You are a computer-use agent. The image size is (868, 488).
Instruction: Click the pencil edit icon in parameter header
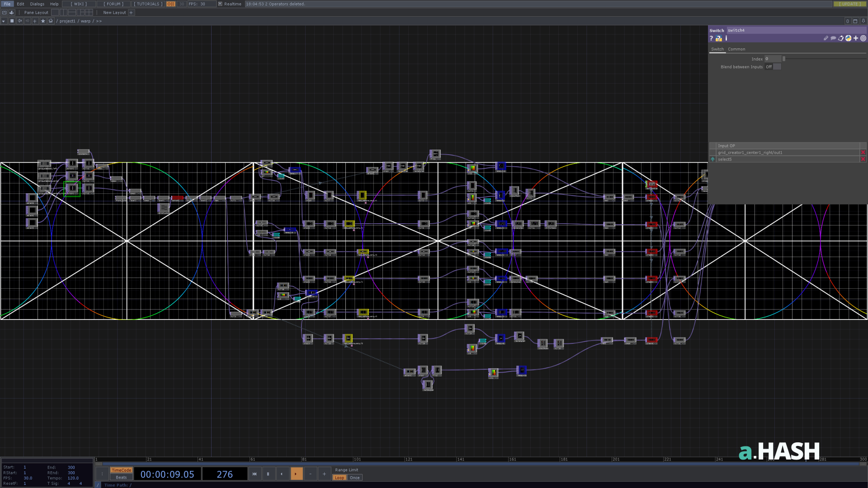826,38
